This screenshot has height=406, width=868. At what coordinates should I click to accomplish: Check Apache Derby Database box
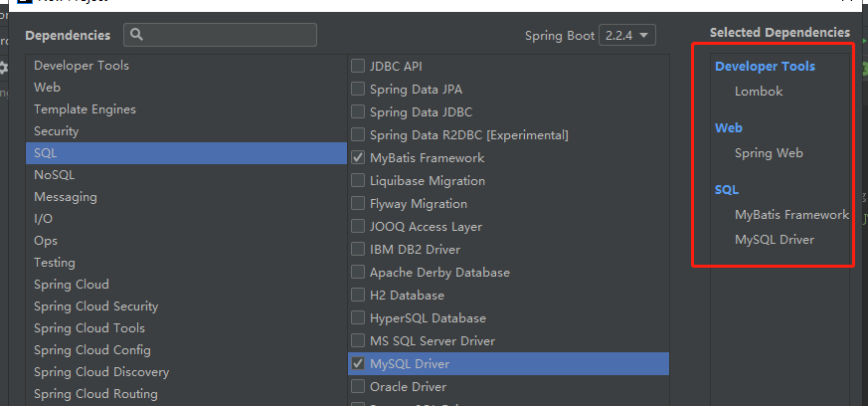[358, 272]
